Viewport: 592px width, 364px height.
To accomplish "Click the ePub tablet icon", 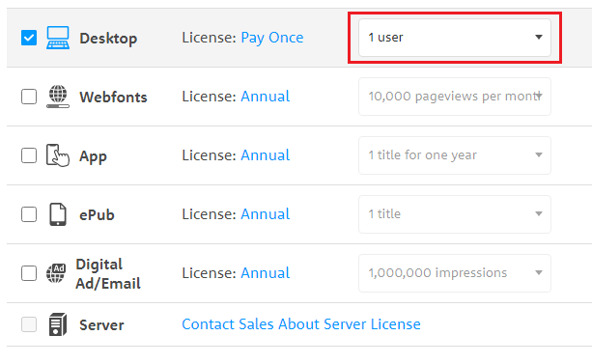I will 58,214.
